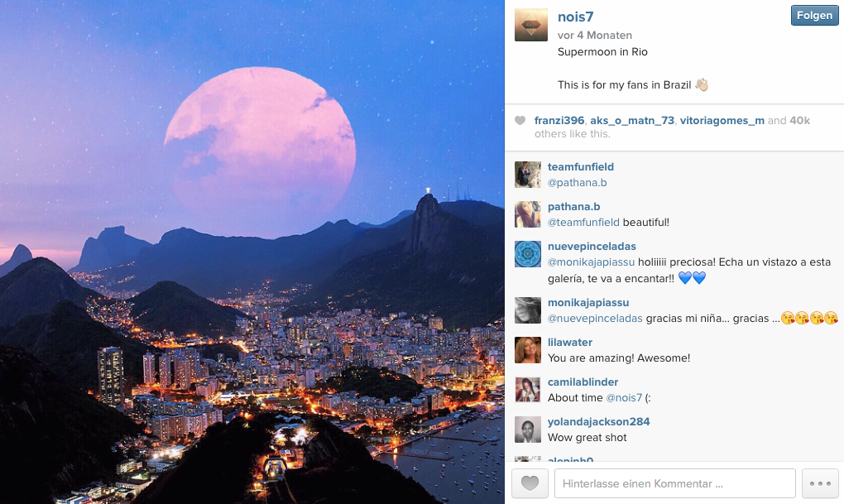Open nois7 profile avatar
This screenshot has height=504, width=844.
point(530,25)
